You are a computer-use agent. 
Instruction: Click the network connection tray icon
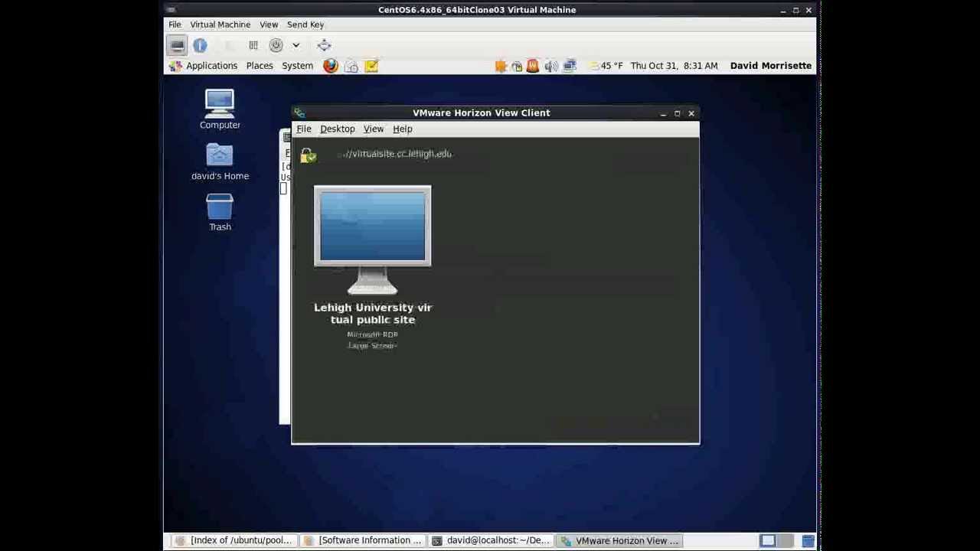click(570, 66)
